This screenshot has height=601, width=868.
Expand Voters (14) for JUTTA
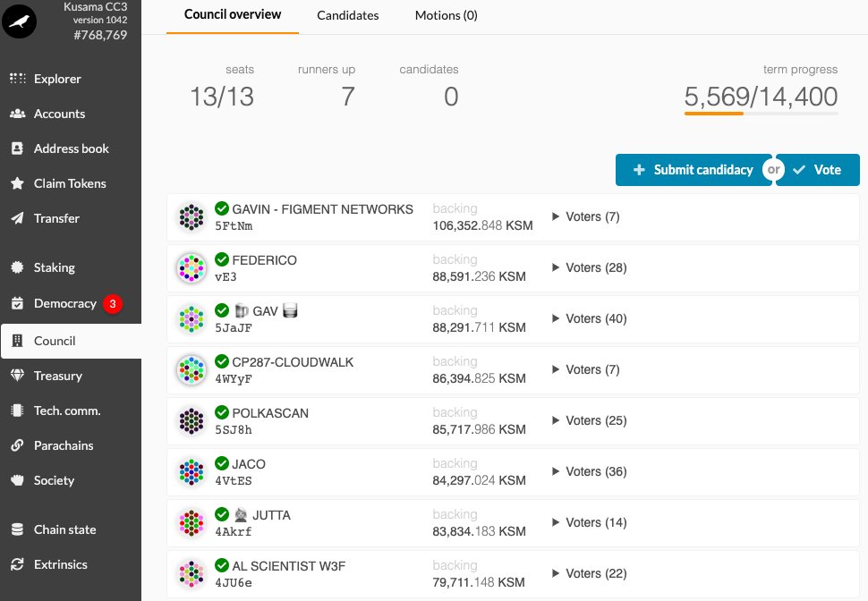click(589, 522)
